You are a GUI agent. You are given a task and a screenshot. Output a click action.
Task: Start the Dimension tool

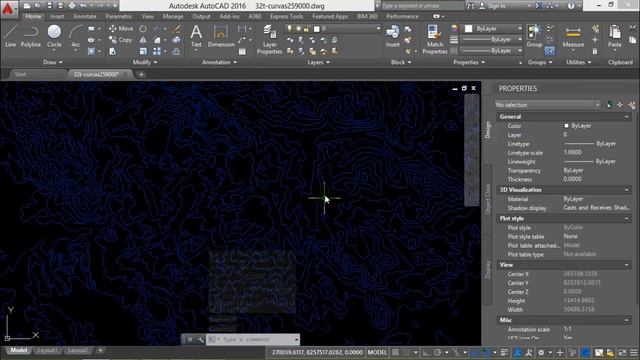click(221, 36)
